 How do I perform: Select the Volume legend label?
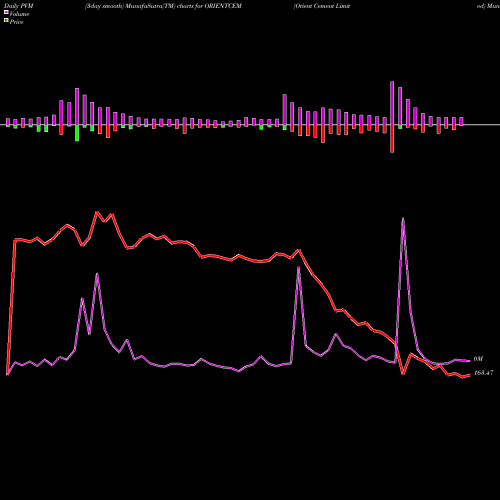(x=19, y=14)
